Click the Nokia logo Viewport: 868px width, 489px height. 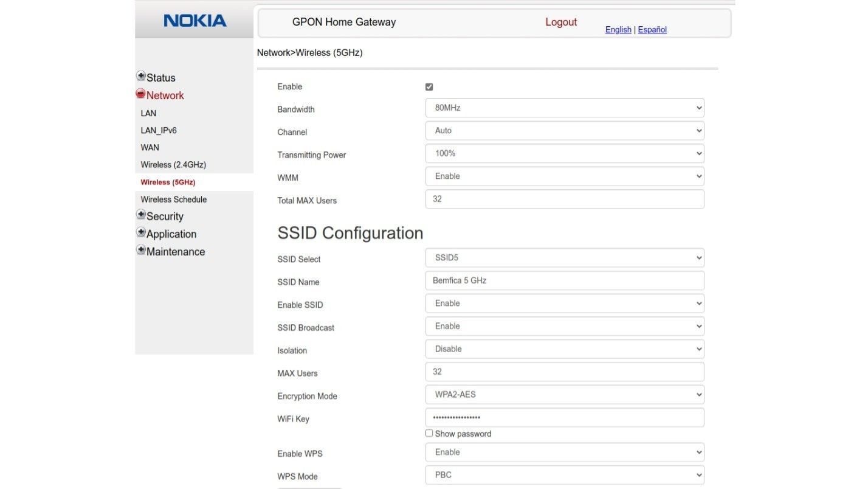pos(195,21)
